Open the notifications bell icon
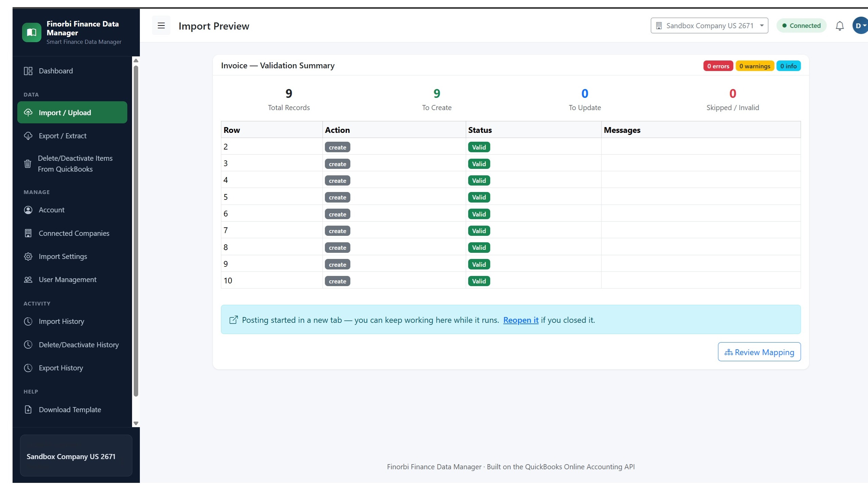Viewport: 868px width, 490px height. coord(839,26)
